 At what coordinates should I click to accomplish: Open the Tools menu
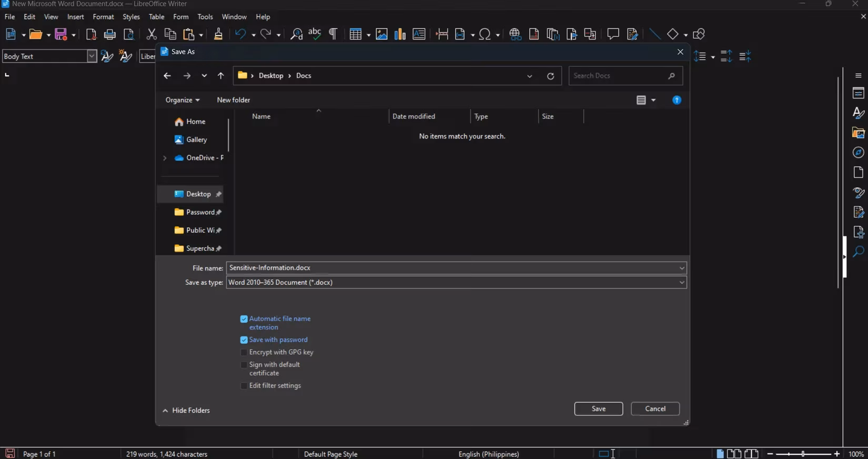pos(205,17)
